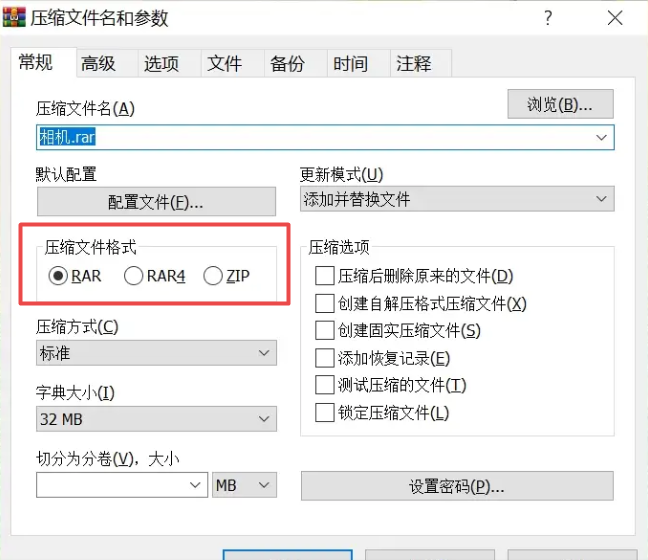Image resolution: width=648 pixels, height=560 pixels.
Task: Enable 测试压缩的文件 checkbox
Action: [324, 385]
